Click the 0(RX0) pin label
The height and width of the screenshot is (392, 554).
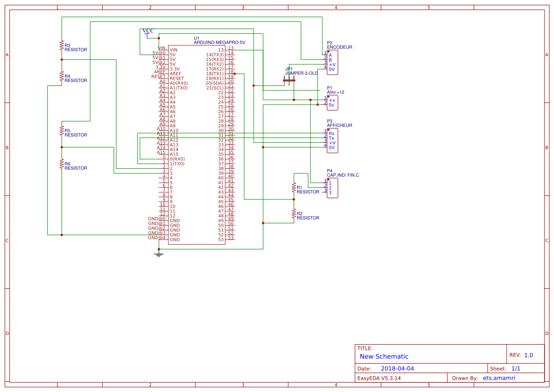point(177,159)
